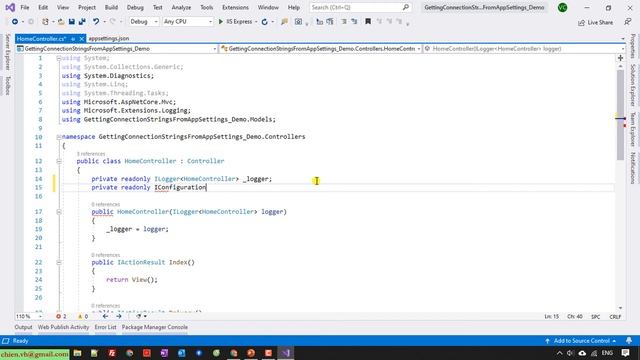Click the warning count indicator showing 0
Screen dimensions: 640x360
(83, 316)
